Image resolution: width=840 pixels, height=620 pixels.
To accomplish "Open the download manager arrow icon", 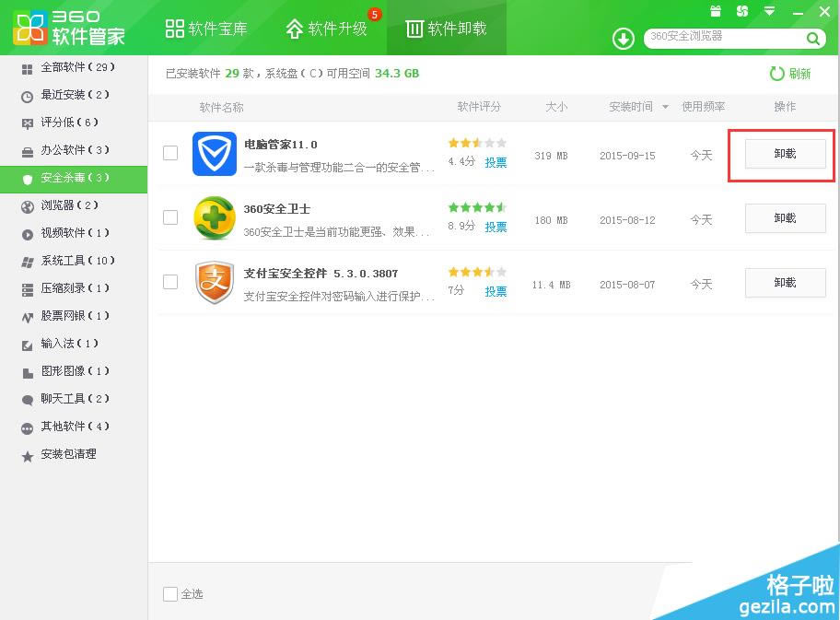I will [x=624, y=39].
